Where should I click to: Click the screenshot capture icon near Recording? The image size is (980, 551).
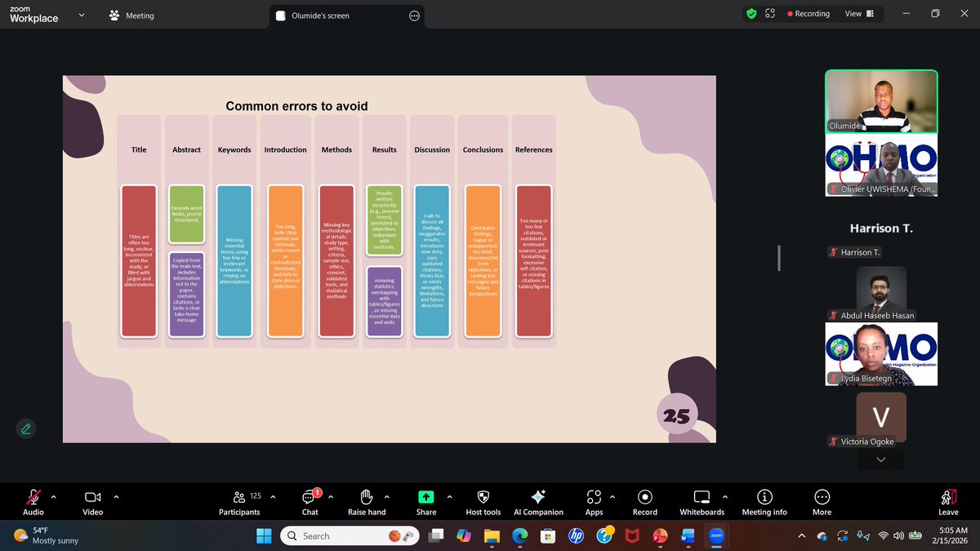(770, 14)
